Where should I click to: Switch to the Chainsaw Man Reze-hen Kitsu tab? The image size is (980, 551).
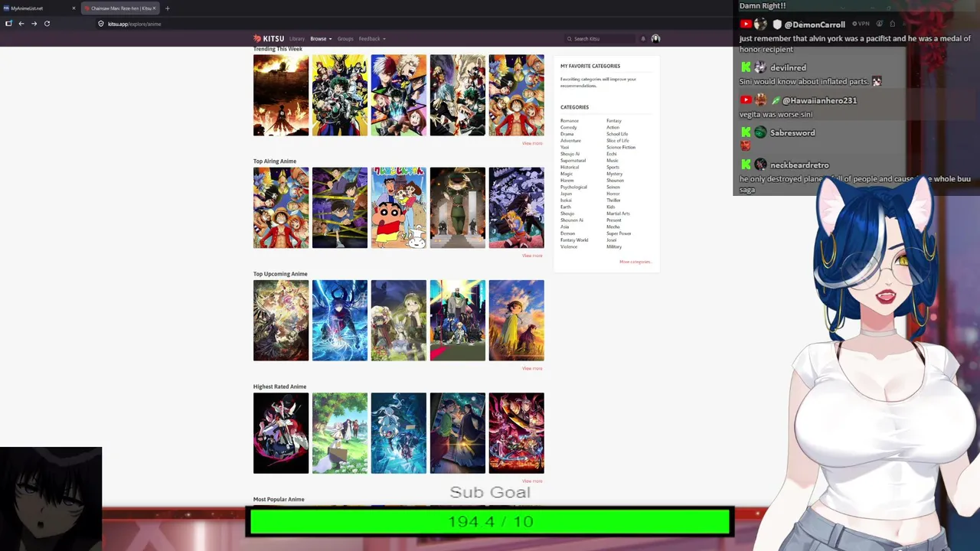119,8
